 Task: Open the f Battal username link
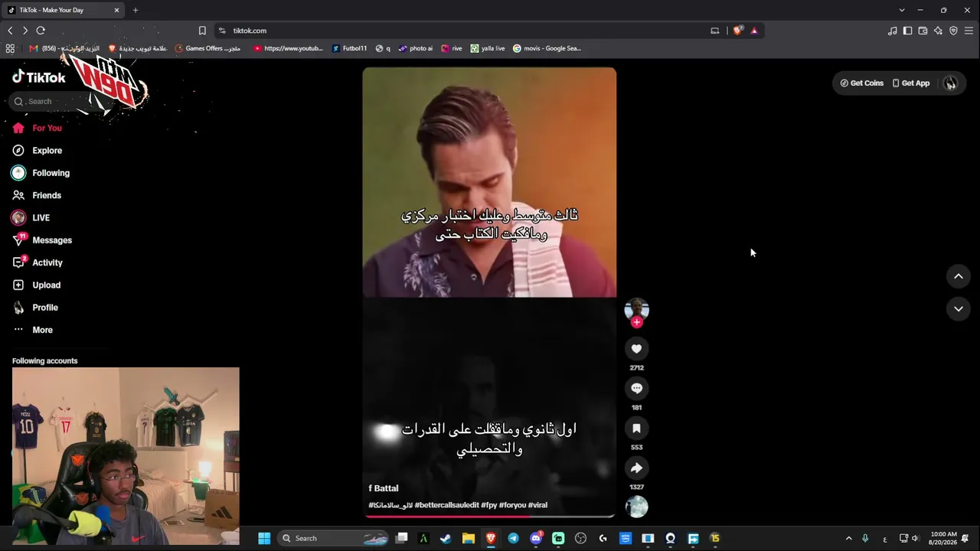(x=384, y=488)
